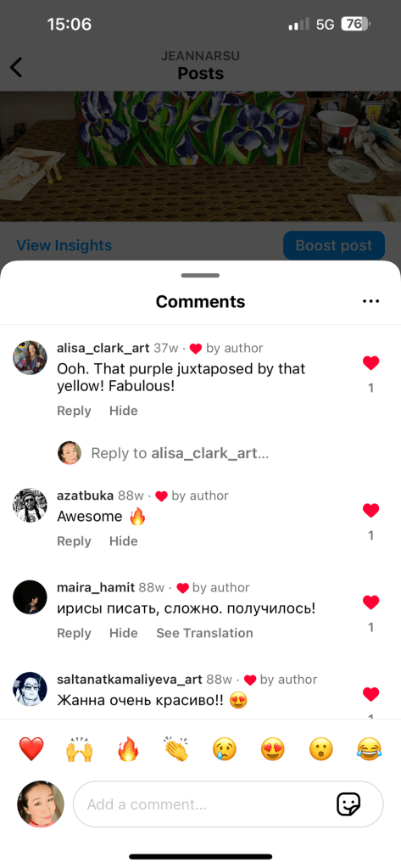Insert the crying-laughing quick emoji
401x868 pixels.
370,749
